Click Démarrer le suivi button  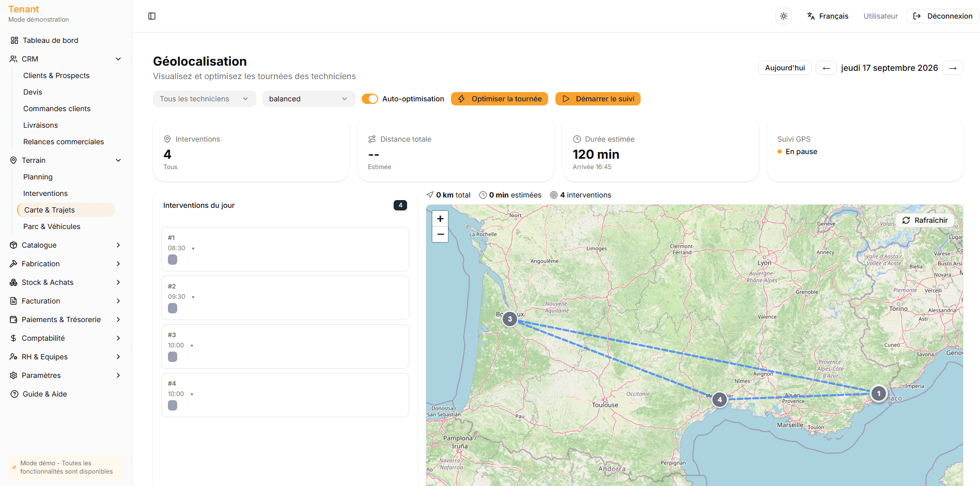[x=598, y=99]
